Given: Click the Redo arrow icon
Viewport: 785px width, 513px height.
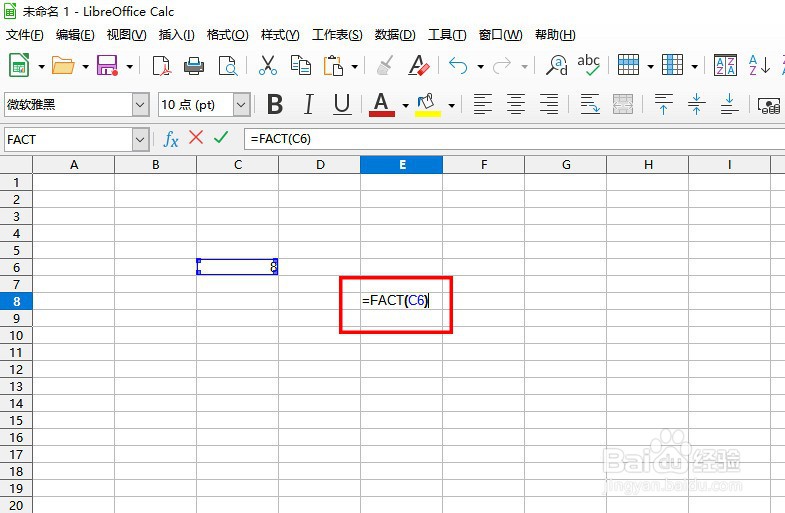Looking at the screenshot, I should click(502, 66).
